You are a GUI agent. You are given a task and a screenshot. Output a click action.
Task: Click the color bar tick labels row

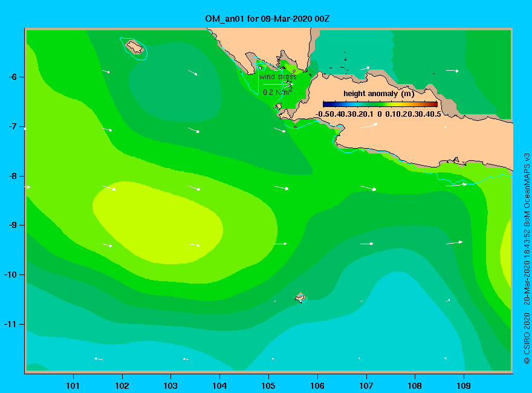(x=378, y=114)
